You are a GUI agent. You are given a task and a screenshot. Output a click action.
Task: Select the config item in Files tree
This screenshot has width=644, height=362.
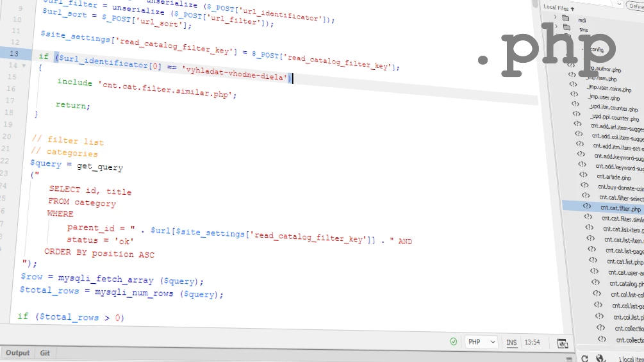click(x=597, y=50)
